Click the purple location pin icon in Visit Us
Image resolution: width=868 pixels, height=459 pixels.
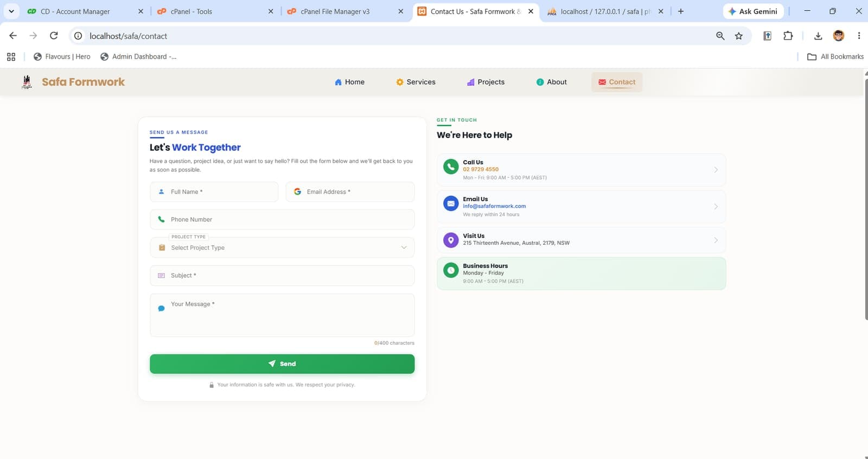point(451,240)
